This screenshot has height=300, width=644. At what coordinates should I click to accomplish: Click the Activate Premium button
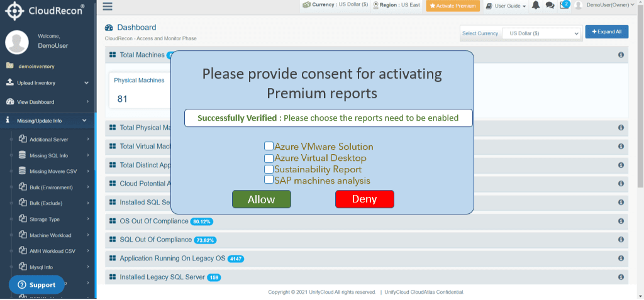point(453,6)
